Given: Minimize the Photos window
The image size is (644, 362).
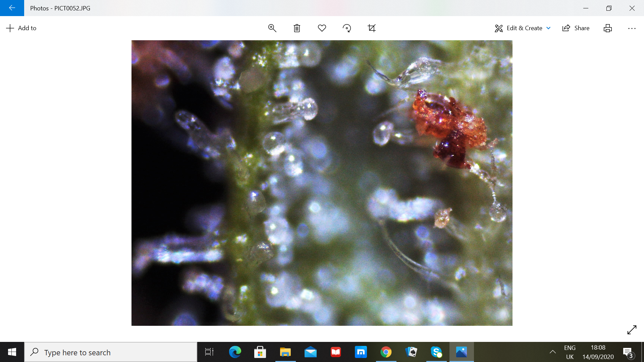Looking at the screenshot, I should click(586, 8).
